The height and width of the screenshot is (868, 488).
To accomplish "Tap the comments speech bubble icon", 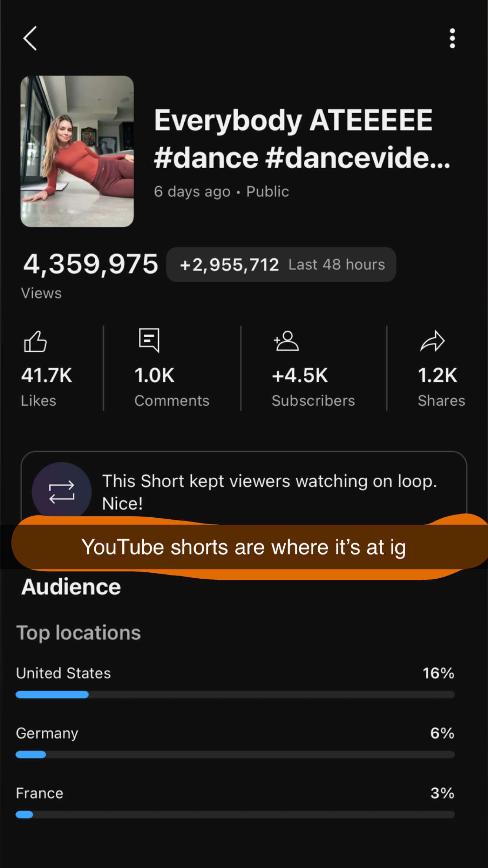I will 149,340.
